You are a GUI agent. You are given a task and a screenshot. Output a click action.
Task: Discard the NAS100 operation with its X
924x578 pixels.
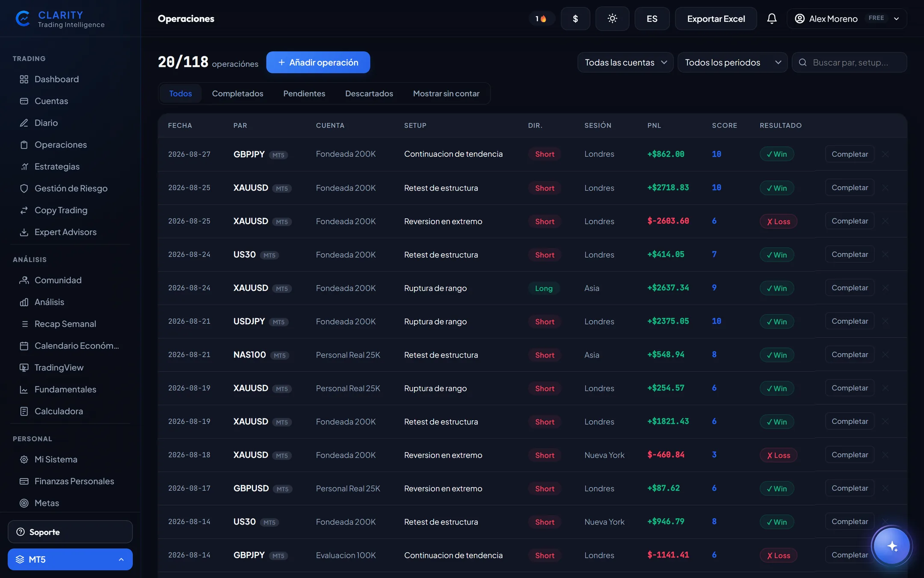885,355
